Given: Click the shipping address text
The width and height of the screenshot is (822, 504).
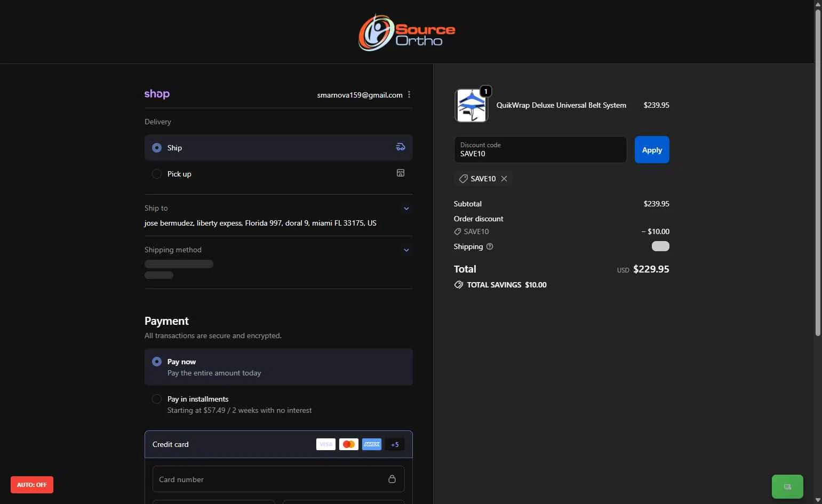Looking at the screenshot, I should (x=260, y=223).
